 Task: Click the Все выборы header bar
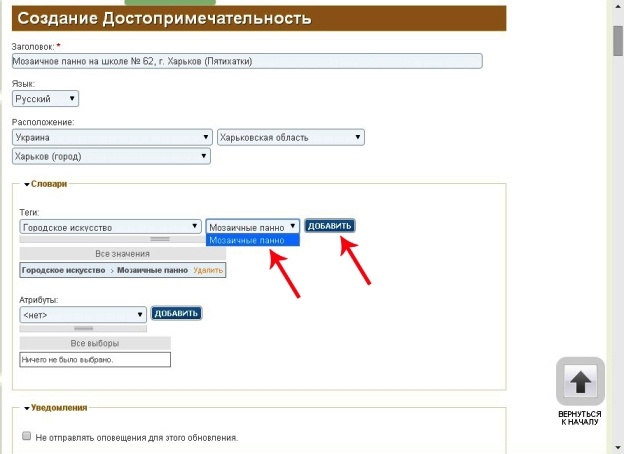[x=95, y=343]
